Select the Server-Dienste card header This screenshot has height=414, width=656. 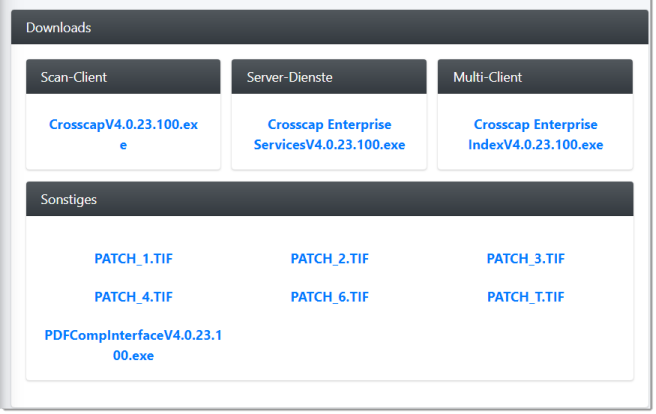click(x=329, y=77)
